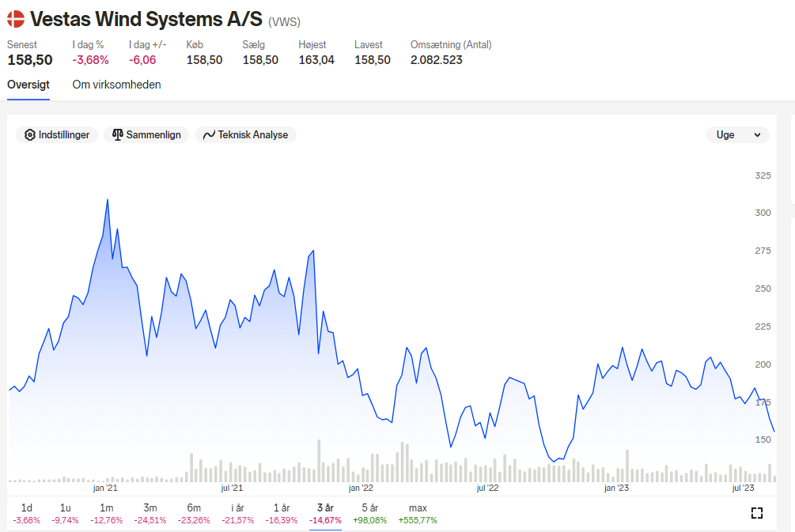Click the 150 price axis label

(x=763, y=440)
